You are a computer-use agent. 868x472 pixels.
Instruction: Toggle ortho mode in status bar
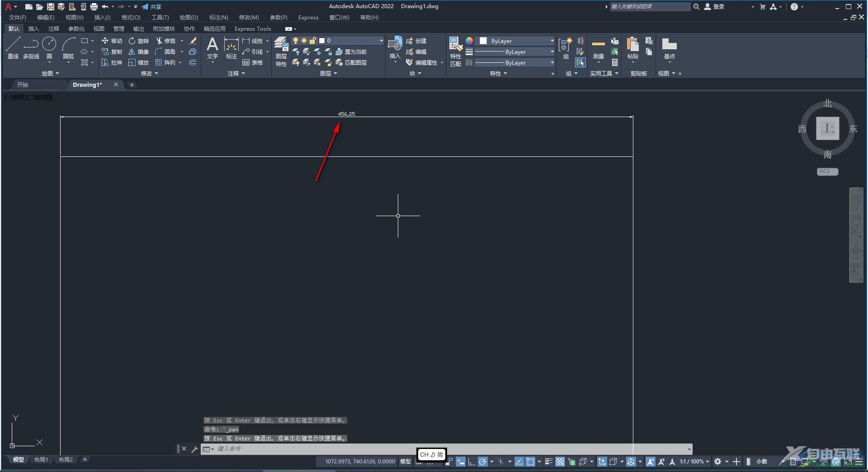pos(472,462)
